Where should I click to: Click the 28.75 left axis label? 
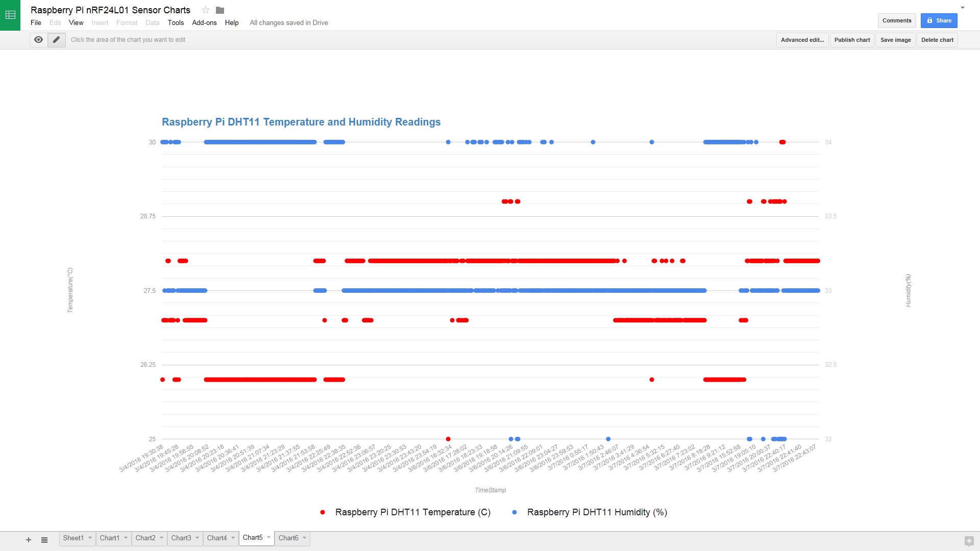pos(148,216)
